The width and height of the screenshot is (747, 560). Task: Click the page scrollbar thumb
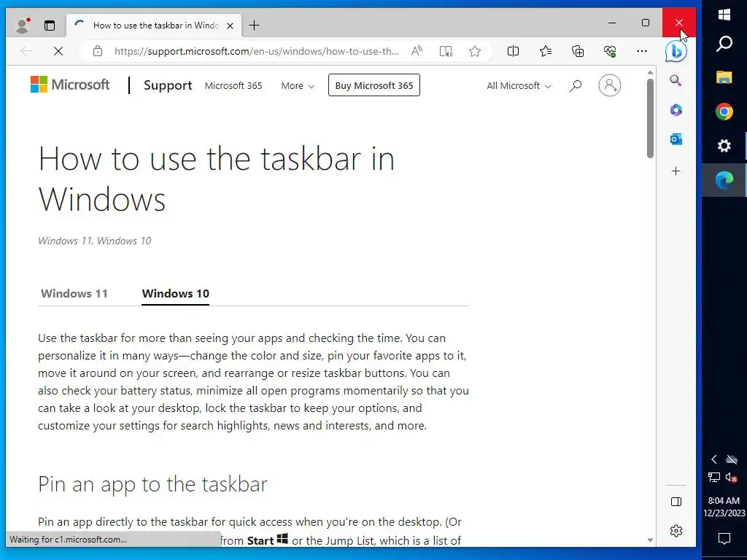tap(650, 118)
